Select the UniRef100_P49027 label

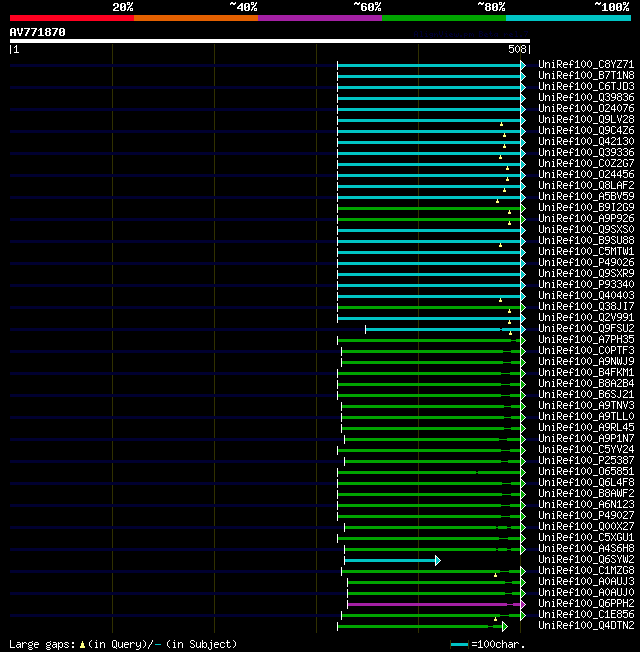586,516
